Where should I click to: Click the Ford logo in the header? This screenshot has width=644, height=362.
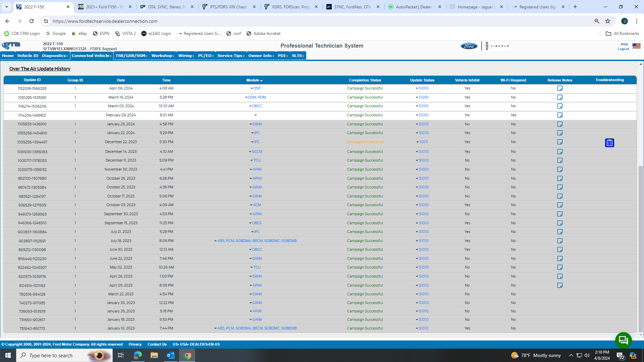coord(469,46)
